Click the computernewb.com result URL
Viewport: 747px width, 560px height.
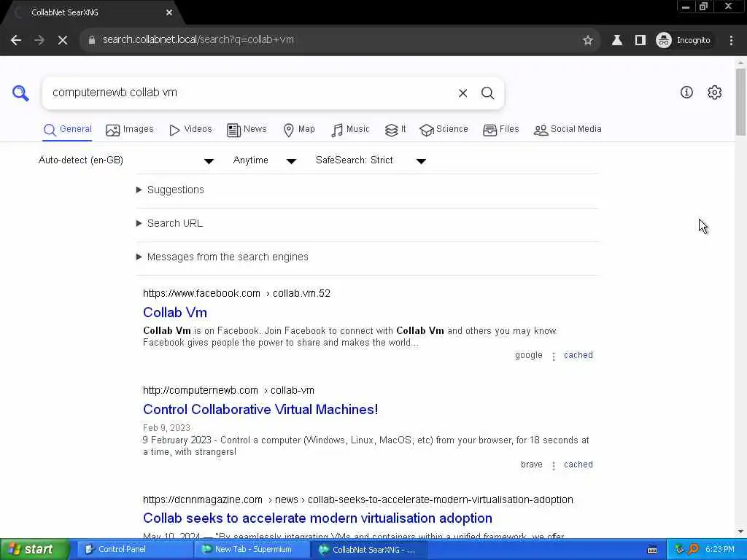point(228,391)
